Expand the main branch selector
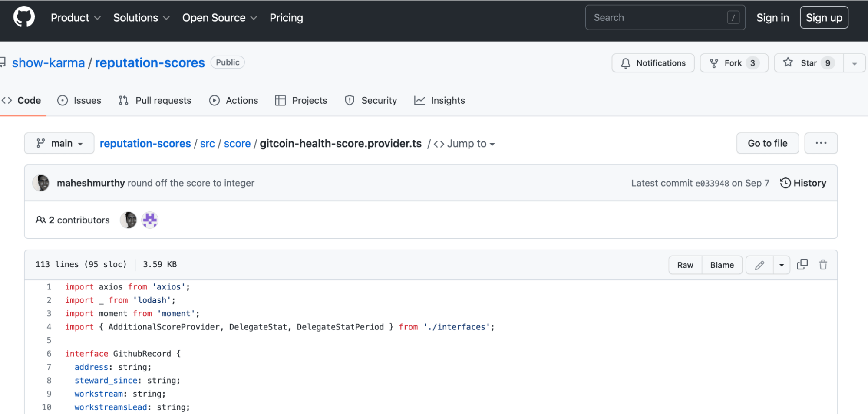The image size is (868, 414). [59, 143]
